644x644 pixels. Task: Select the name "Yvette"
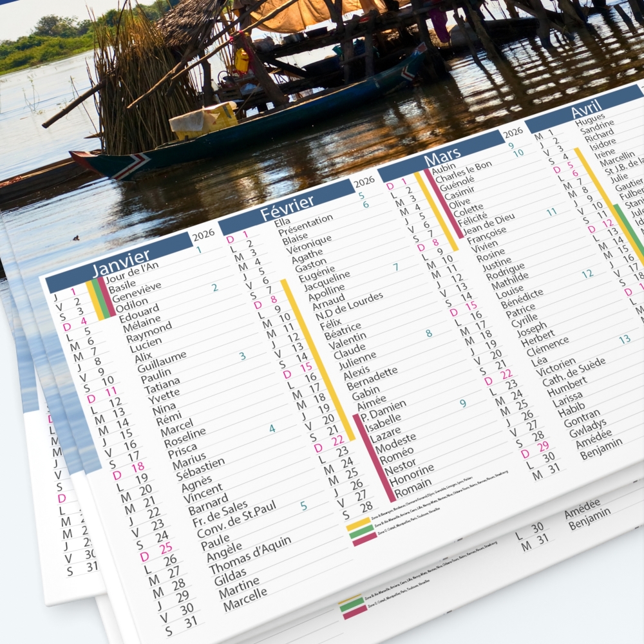(164, 396)
